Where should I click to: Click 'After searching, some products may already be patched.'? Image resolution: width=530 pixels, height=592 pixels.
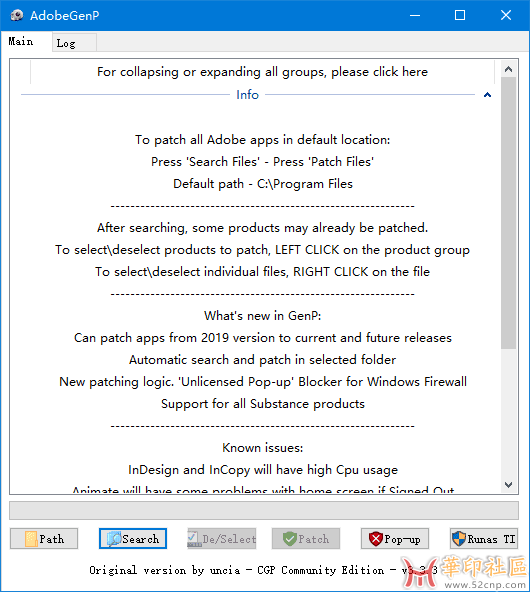(x=263, y=228)
